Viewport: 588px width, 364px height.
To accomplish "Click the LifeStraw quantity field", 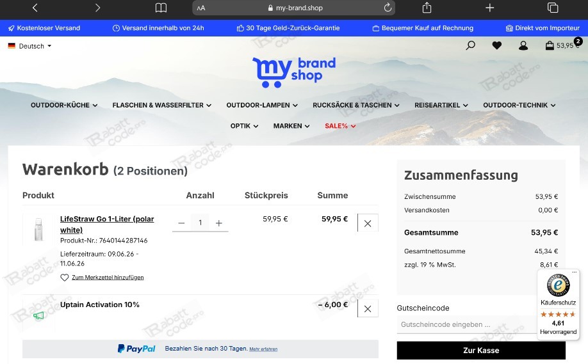I will coord(200,223).
